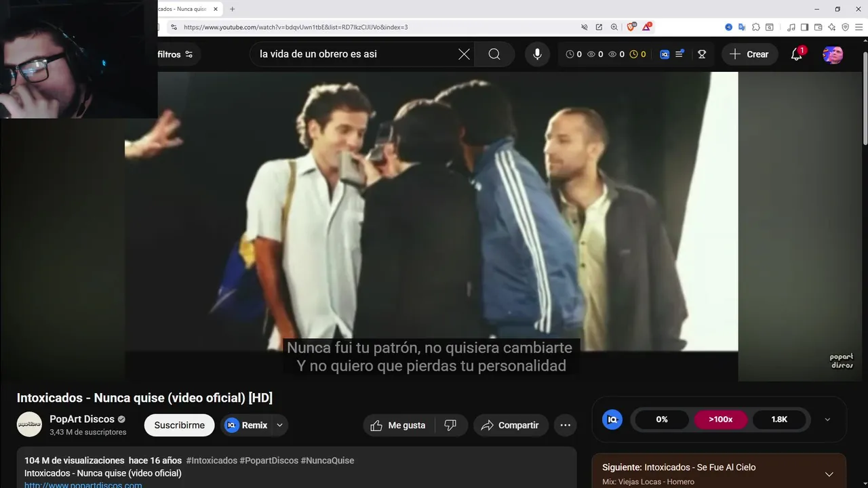Click the 0% stat pill

coord(662,420)
